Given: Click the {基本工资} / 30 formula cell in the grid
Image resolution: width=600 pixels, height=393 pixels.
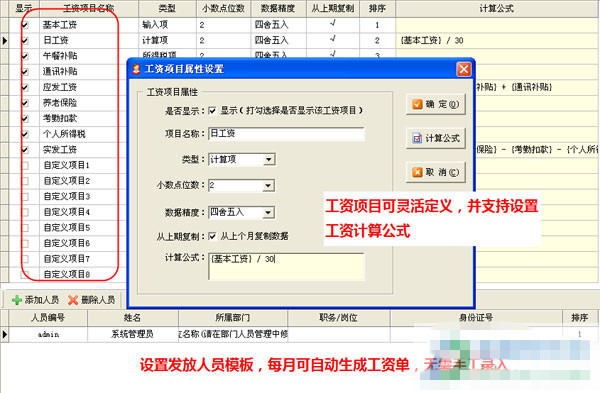Looking at the screenshot, I should coord(497,40).
